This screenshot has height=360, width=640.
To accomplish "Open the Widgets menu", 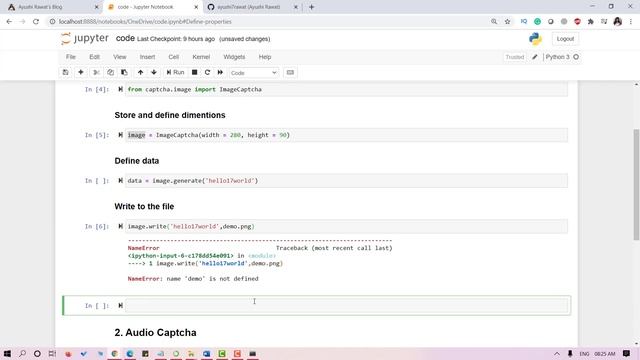I will coord(234,57).
